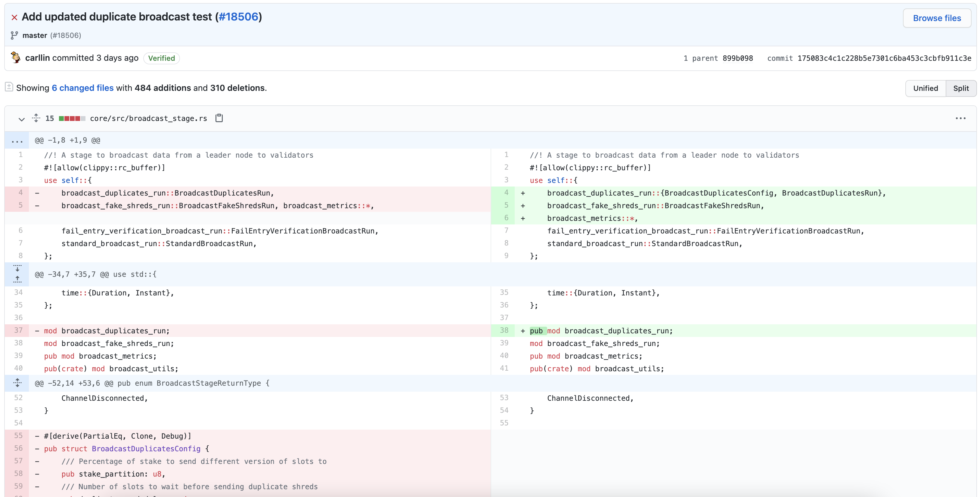This screenshot has height=497, width=980.
Task: Switch to Unified diff view
Action: [x=925, y=88]
